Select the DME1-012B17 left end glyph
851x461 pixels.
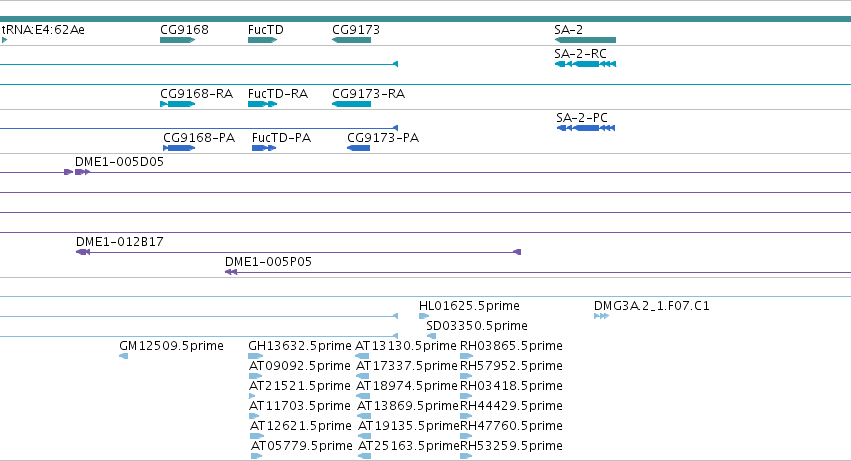tap(82, 252)
